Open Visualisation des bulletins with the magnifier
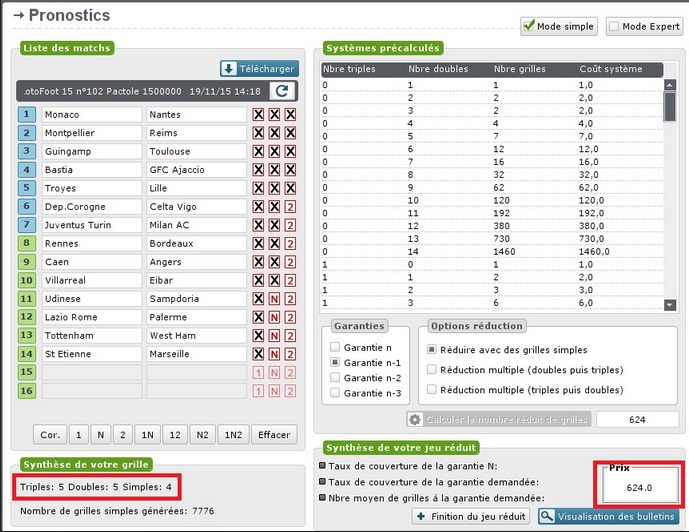The width and height of the screenshot is (689, 532). [x=546, y=516]
